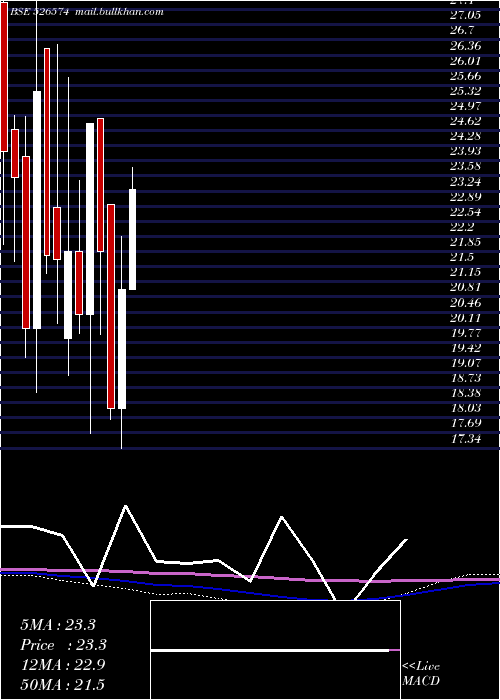
Task: Select the 24.97 price axis label
Action: coord(466,106)
